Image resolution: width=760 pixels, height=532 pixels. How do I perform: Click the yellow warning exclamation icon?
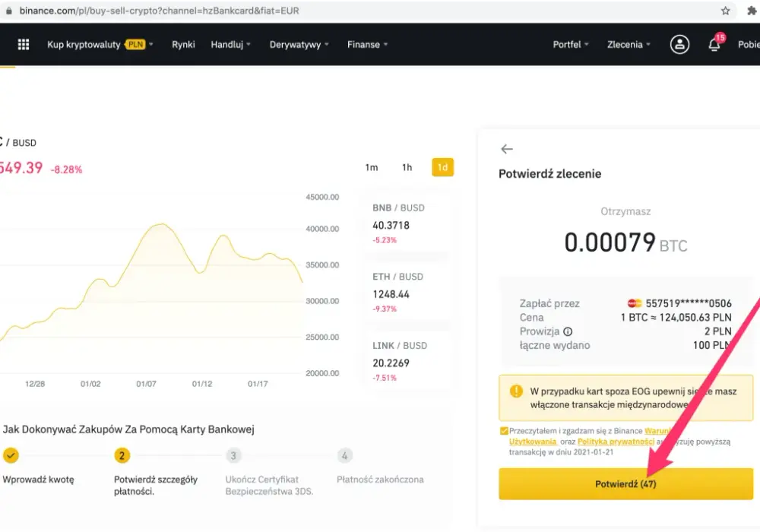pos(516,391)
